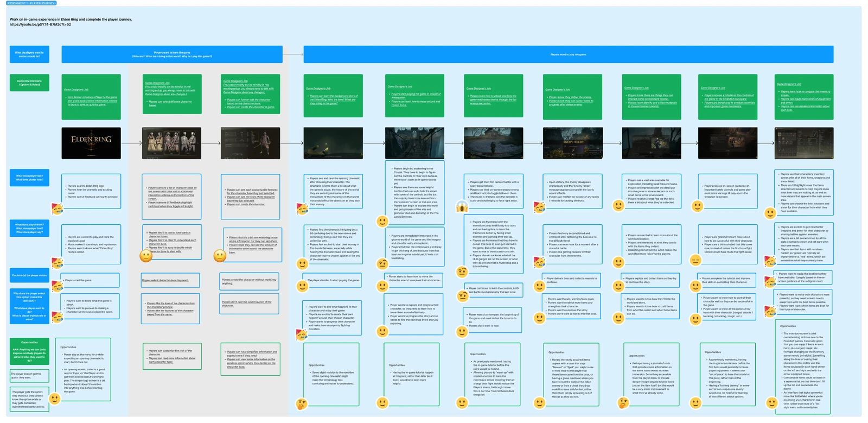The image size is (868, 423).
Task: Select the 'Players want to learn the game' banner
Action: coord(172,54)
